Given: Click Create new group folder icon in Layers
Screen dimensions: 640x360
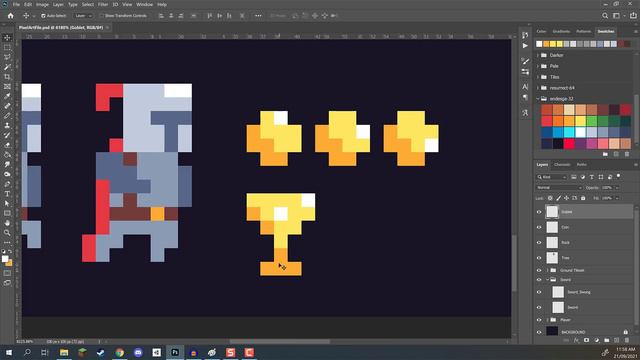Looking at the screenshot, I should point(607,340).
